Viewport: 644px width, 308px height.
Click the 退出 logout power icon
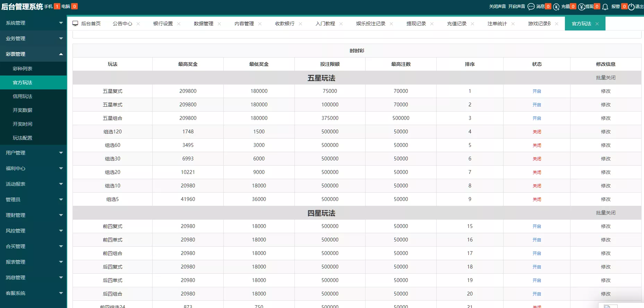point(631,7)
